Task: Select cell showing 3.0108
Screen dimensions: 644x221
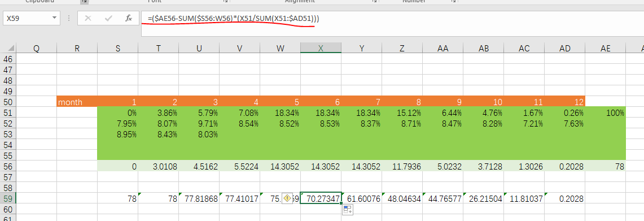Action: tap(159, 166)
